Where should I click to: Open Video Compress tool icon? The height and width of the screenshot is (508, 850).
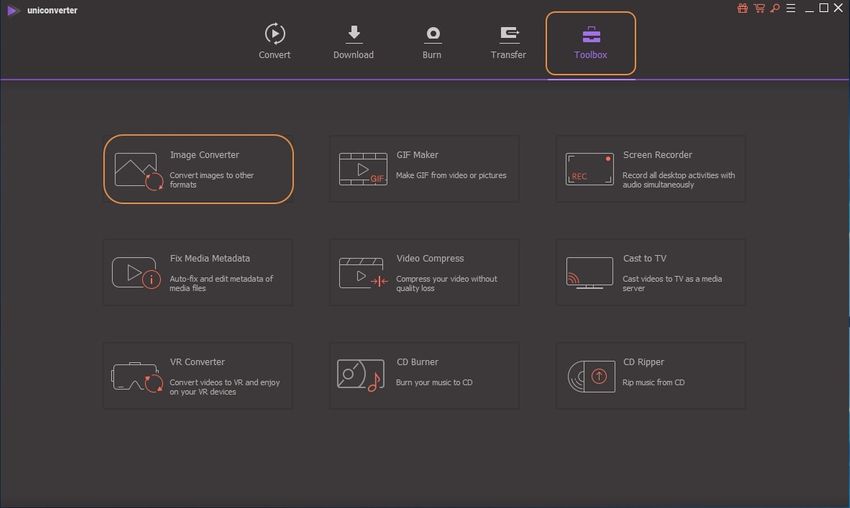362,273
